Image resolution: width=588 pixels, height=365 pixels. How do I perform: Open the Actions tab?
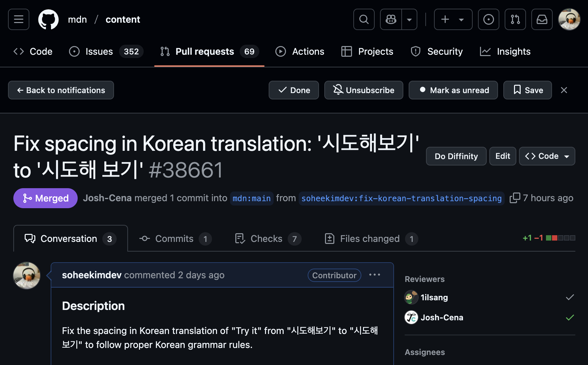(300, 51)
